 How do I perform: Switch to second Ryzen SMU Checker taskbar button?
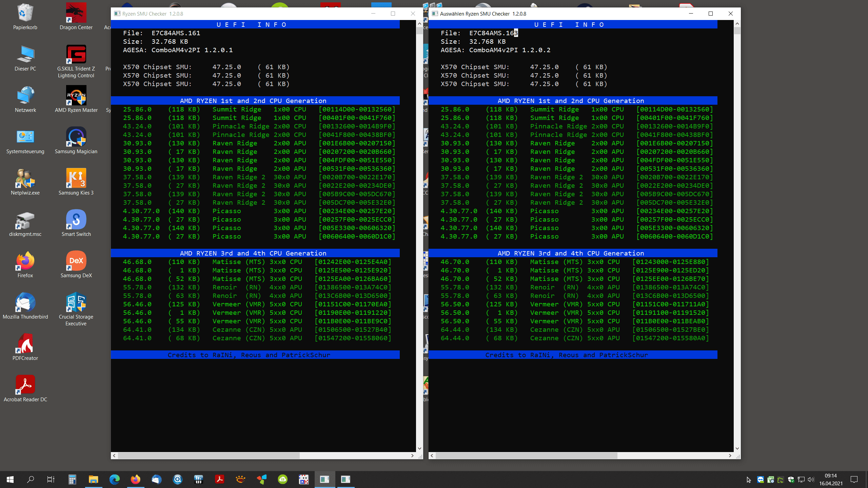(346, 479)
